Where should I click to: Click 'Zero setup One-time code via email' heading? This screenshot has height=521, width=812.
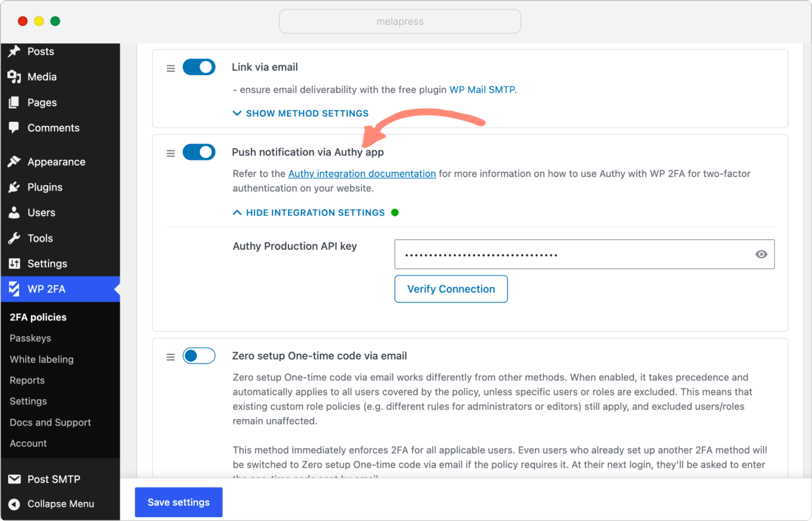pyautogui.click(x=319, y=356)
